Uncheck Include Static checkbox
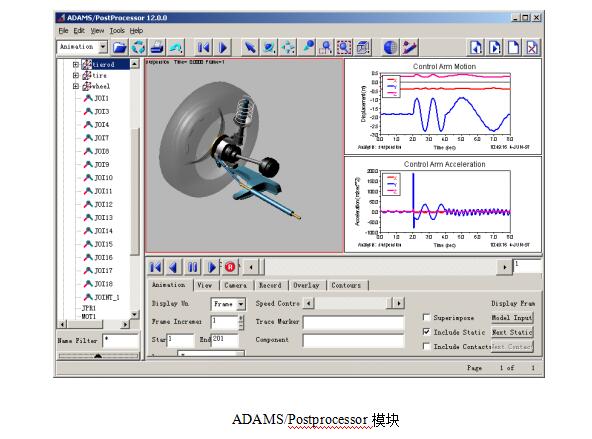 [427, 332]
